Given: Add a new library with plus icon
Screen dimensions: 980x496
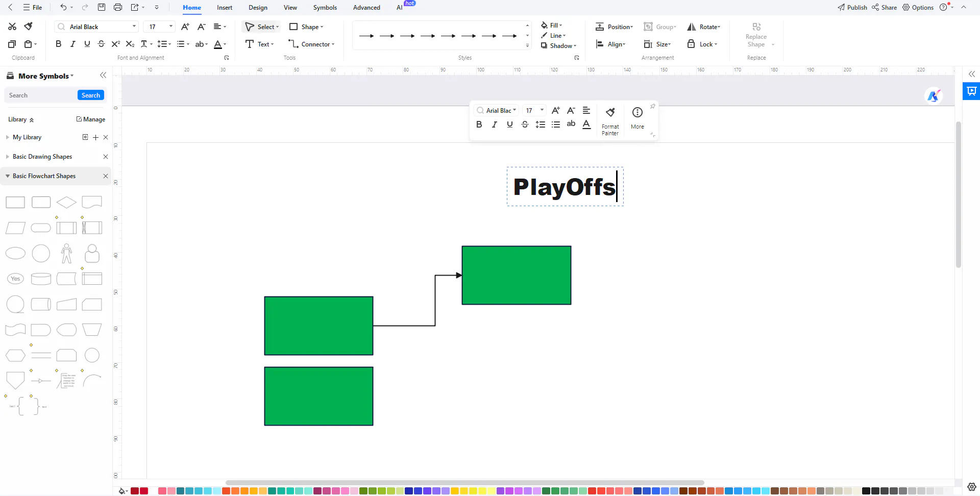Looking at the screenshot, I should (95, 137).
